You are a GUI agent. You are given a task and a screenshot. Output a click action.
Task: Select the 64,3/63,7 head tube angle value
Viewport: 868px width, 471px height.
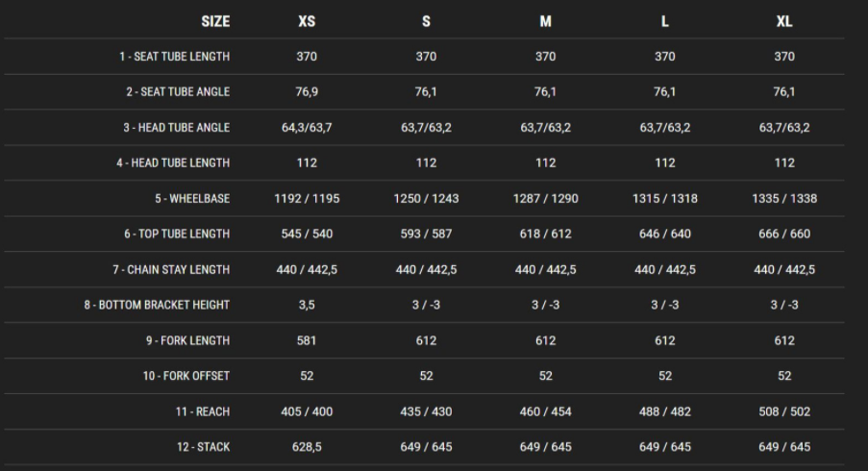pos(307,128)
